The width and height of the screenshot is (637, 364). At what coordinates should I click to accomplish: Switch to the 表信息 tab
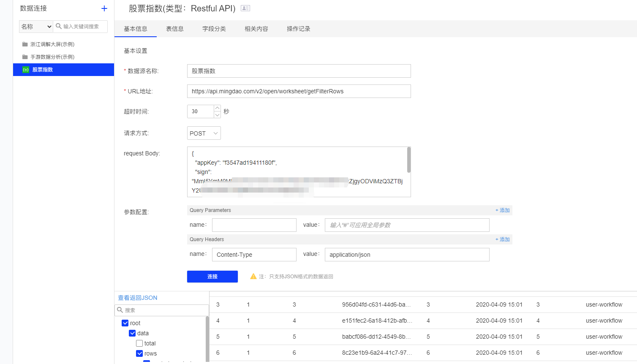[x=174, y=29]
